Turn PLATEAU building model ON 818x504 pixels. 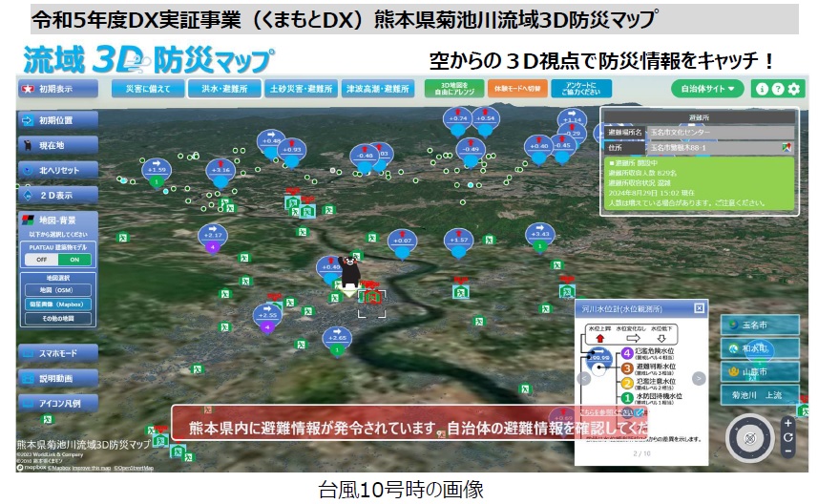pos(74,259)
